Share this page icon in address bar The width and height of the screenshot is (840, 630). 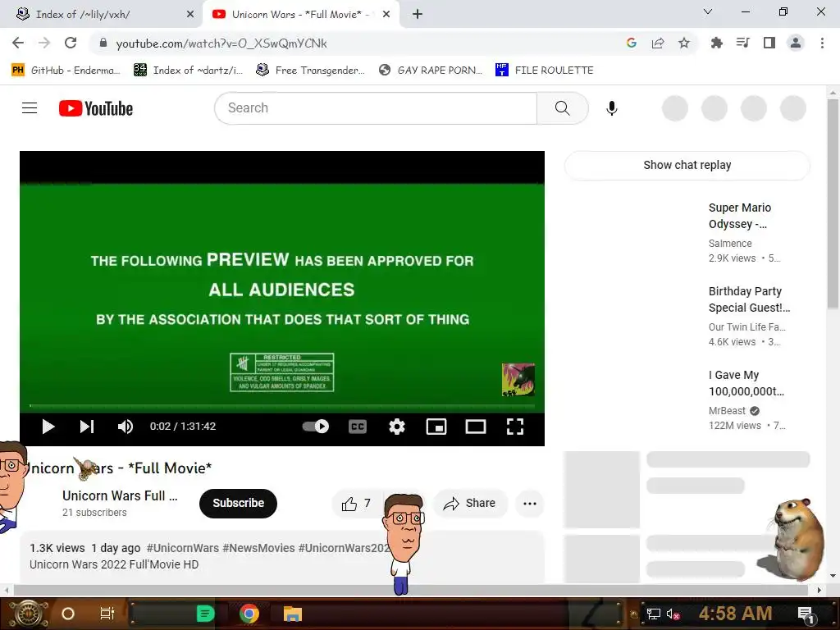[x=658, y=43]
